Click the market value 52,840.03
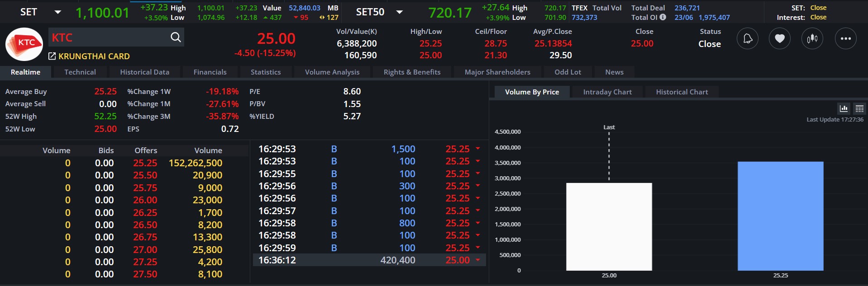The width and height of the screenshot is (868, 286). click(305, 8)
